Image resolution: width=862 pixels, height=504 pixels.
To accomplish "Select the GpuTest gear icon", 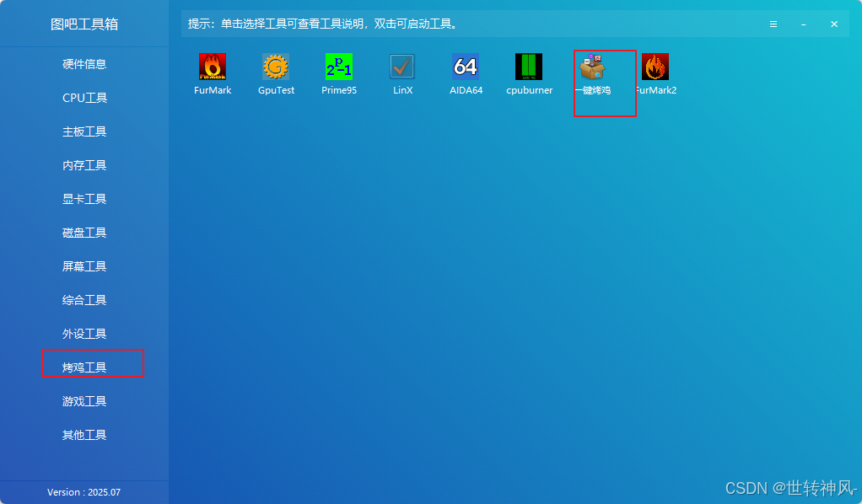I will click(276, 67).
